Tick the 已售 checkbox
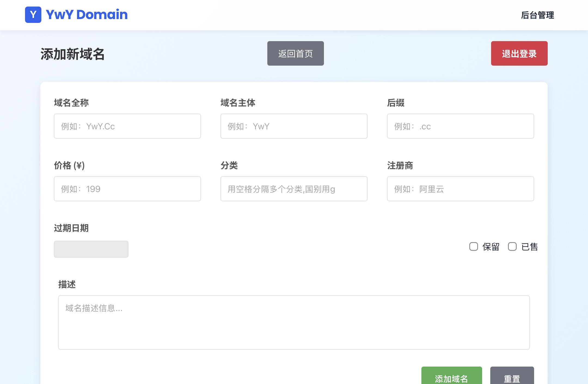Viewport: 588px width, 384px height. (x=512, y=246)
